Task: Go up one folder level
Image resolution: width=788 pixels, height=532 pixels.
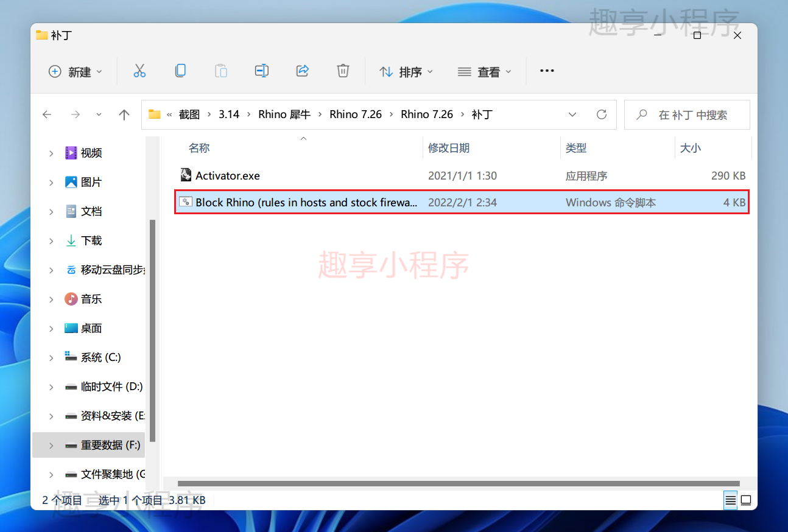Action: [x=124, y=114]
